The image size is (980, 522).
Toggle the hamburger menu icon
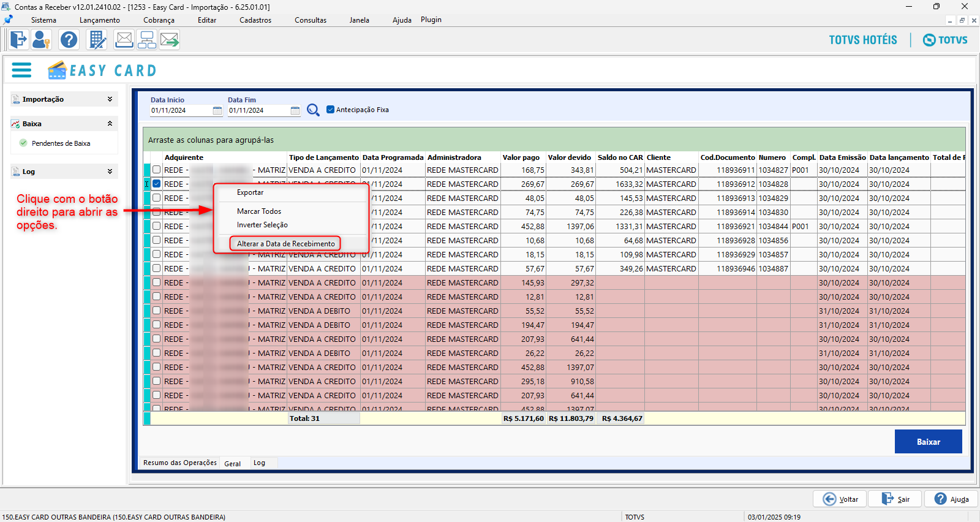point(21,70)
